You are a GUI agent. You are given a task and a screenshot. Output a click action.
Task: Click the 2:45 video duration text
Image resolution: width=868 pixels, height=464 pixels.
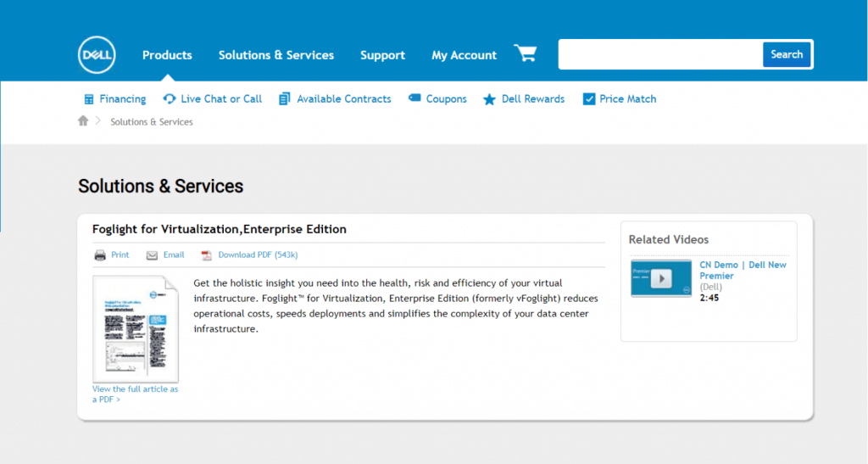(709, 298)
